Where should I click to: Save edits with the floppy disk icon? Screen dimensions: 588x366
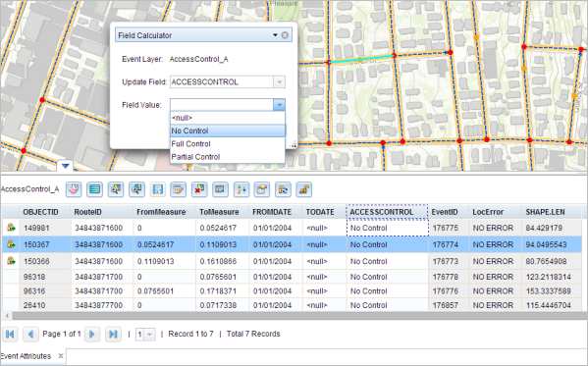[x=157, y=189]
